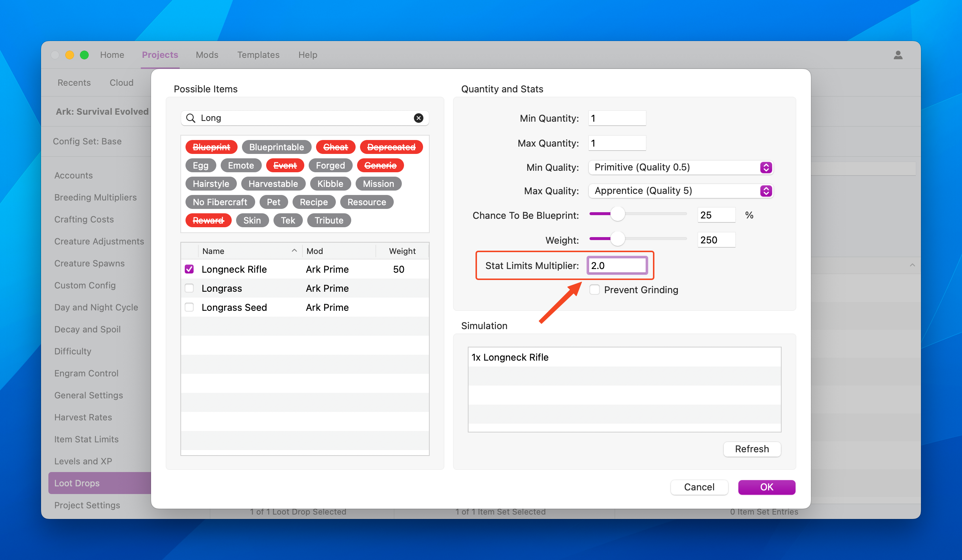Screen dimensions: 962x560
Task: Click the Refresh simulation button
Action: click(752, 449)
